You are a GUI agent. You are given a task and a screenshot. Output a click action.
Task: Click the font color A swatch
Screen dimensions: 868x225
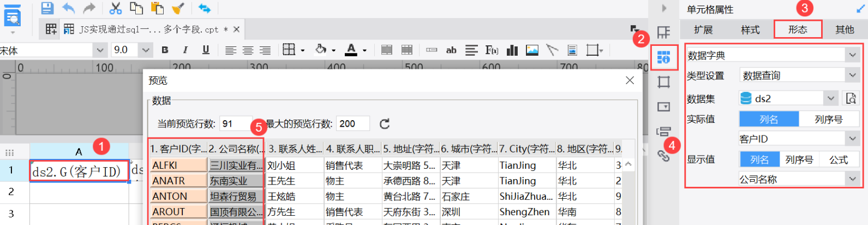click(x=352, y=50)
